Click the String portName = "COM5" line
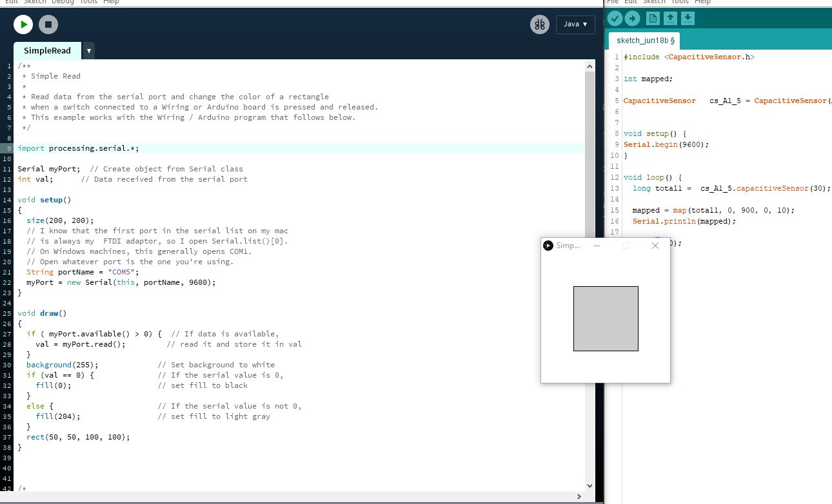 pyautogui.click(x=83, y=272)
